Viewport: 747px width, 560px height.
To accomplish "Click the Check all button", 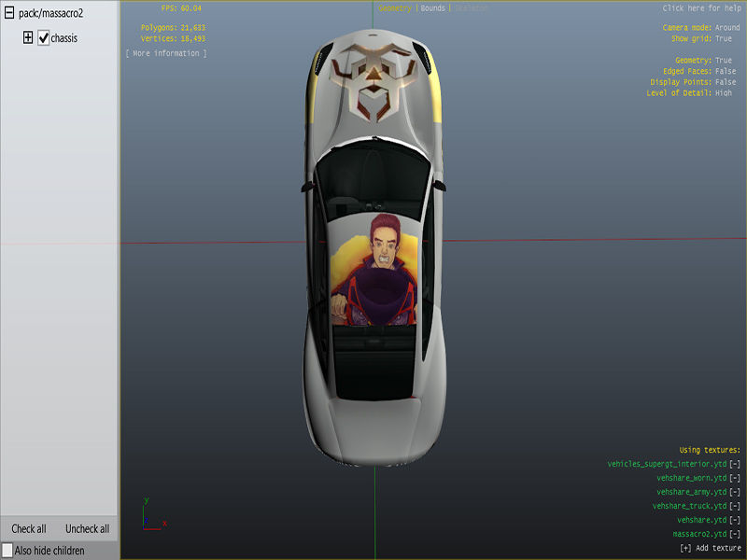I will 29,528.
